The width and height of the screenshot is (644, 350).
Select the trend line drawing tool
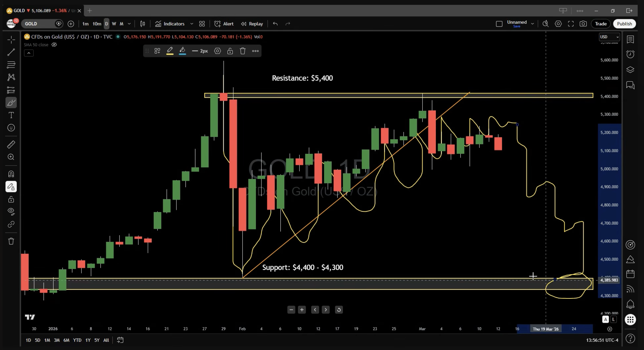(x=11, y=52)
